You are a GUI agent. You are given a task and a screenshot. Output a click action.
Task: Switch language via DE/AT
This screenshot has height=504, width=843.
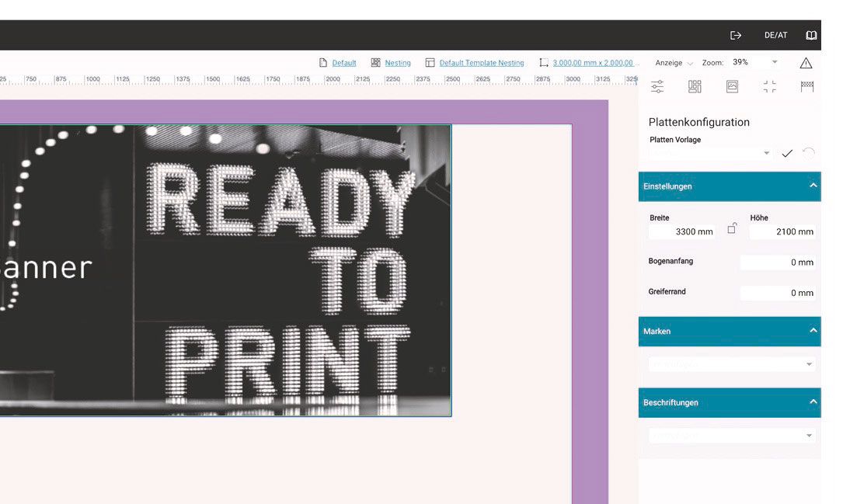tap(775, 36)
